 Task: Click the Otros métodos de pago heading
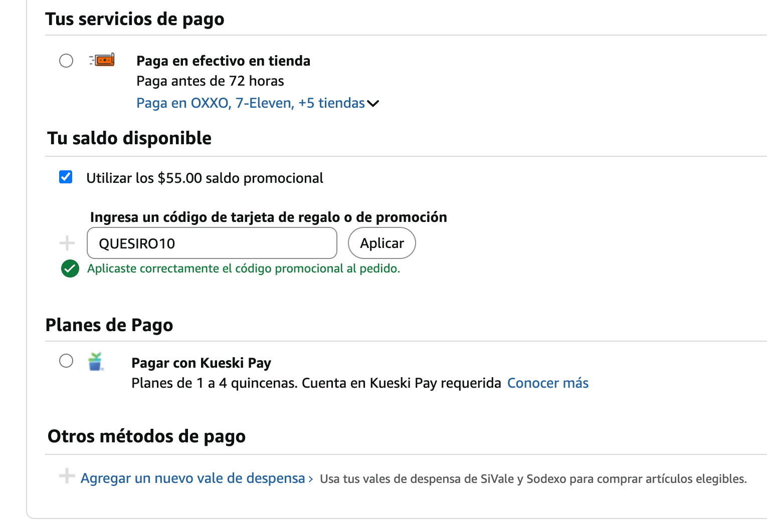(146, 436)
